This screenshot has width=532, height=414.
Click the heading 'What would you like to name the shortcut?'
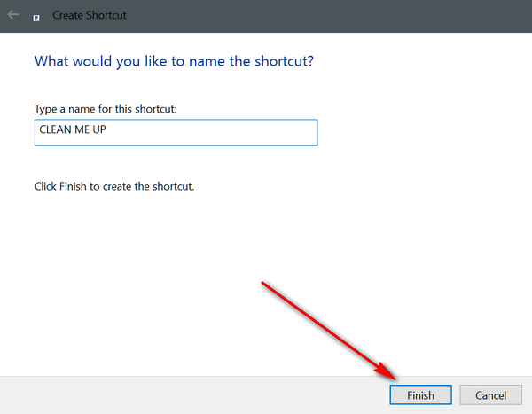click(x=174, y=61)
